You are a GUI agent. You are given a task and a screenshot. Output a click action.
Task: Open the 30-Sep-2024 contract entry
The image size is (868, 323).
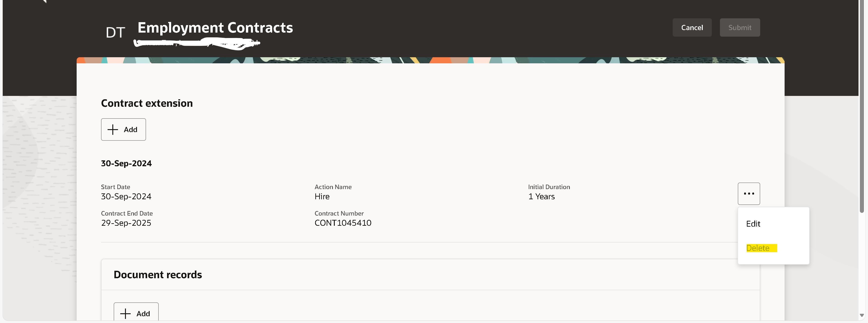pos(126,163)
